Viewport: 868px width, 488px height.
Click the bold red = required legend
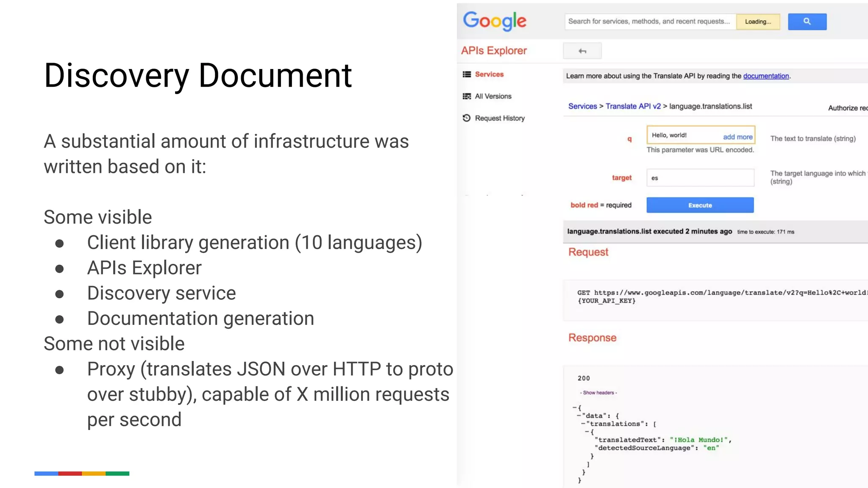[x=601, y=205]
